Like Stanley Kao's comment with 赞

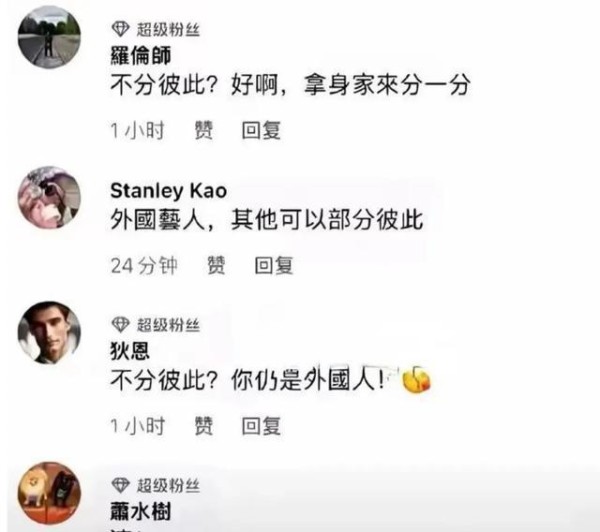click(x=216, y=265)
